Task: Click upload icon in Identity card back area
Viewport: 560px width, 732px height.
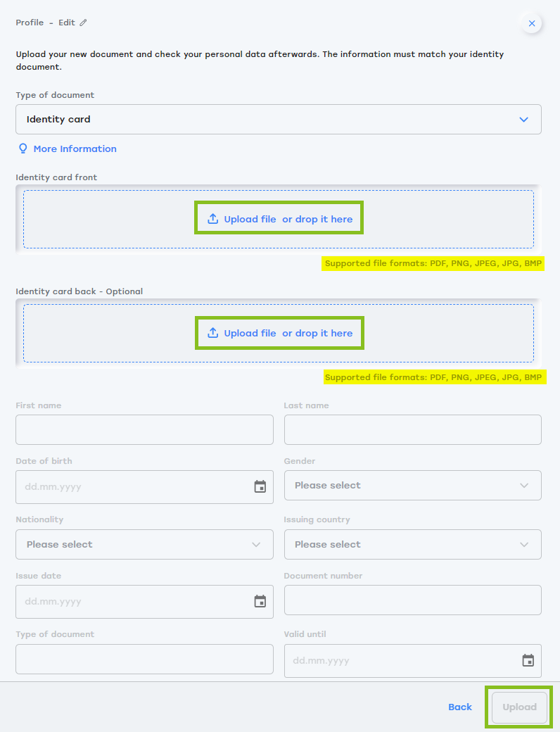Action: pyautogui.click(x=213, y=333)
